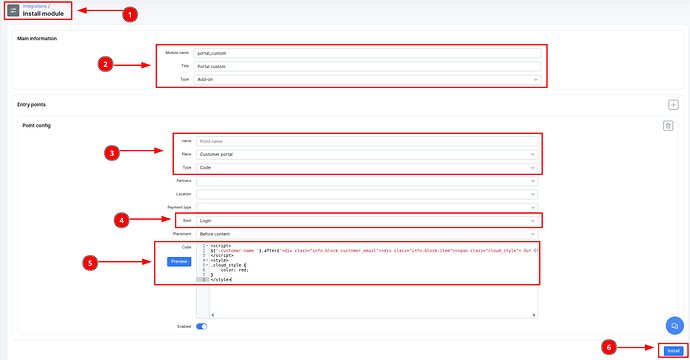The width and height of the screenshot is (690, 360).
Task: Open the Payment type dropdown
Action: pyautogui.click(x=367, y=207)
